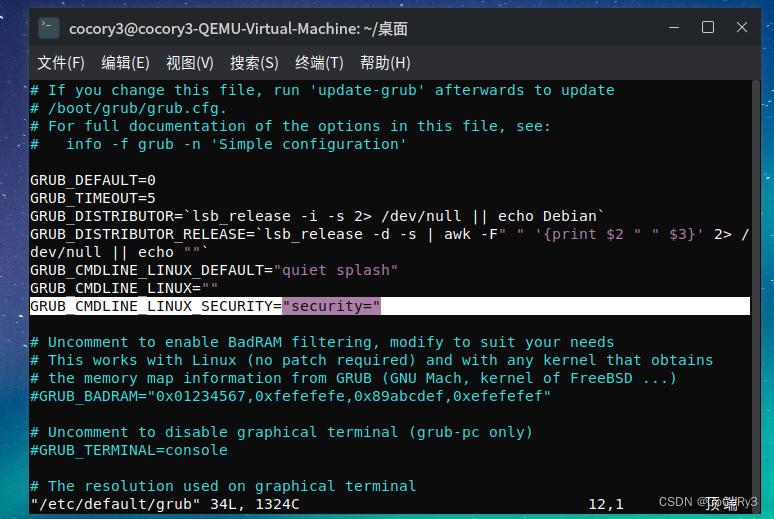
Task: Click comment 'the memory map information from GRUB'
Action: (353, 378)
